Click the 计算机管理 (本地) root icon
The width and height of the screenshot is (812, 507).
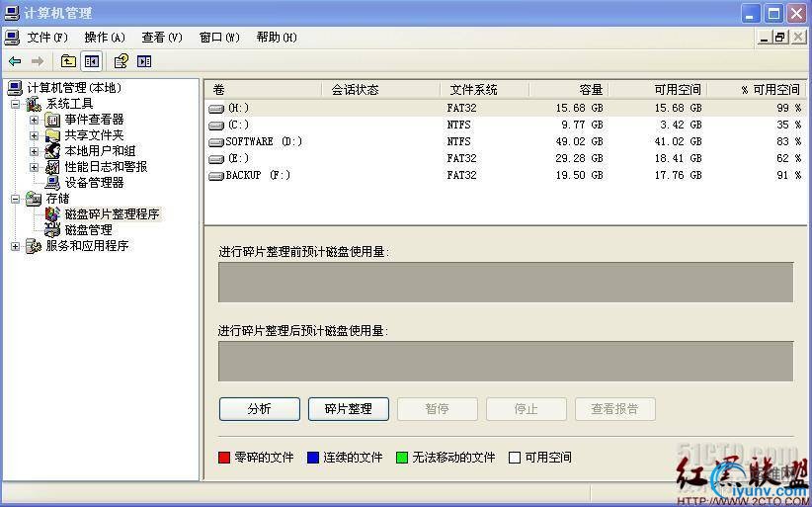tap(15, 88)
